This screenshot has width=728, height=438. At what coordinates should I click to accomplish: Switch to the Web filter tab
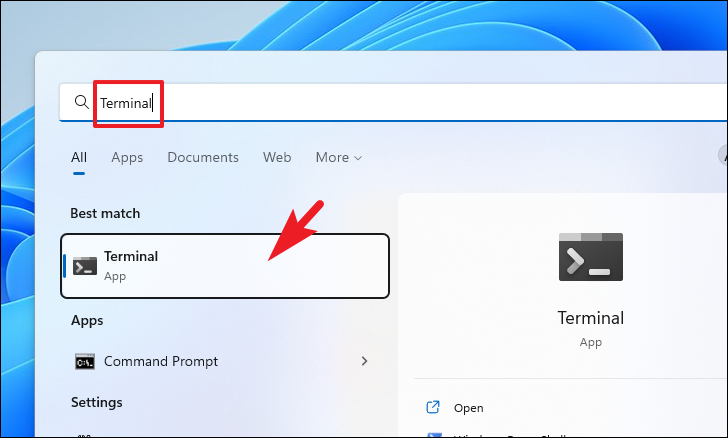tap(277, 157)
